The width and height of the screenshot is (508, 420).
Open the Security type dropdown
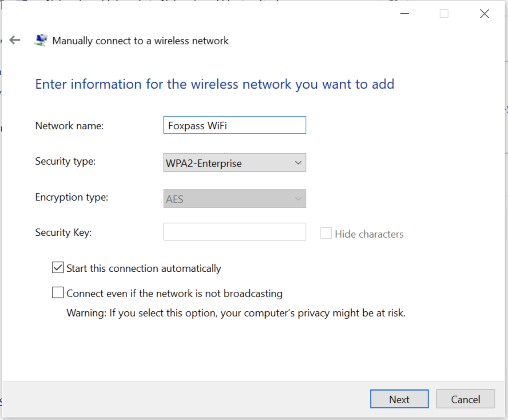[x=234, y=162]
